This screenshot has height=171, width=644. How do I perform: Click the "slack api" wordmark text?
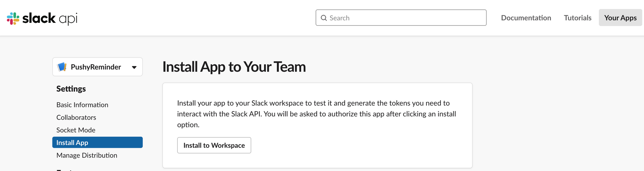pos(50,18)
